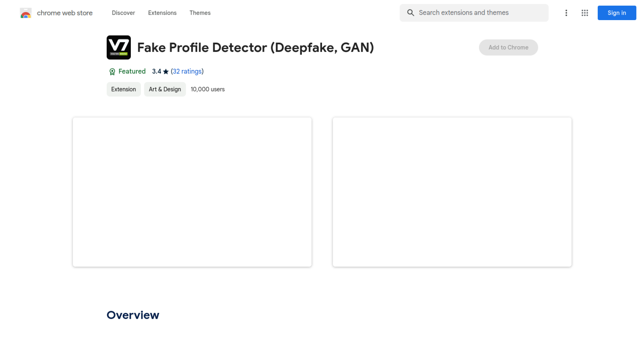Click the Sign in button
The image size is (644, 362).
616,13
